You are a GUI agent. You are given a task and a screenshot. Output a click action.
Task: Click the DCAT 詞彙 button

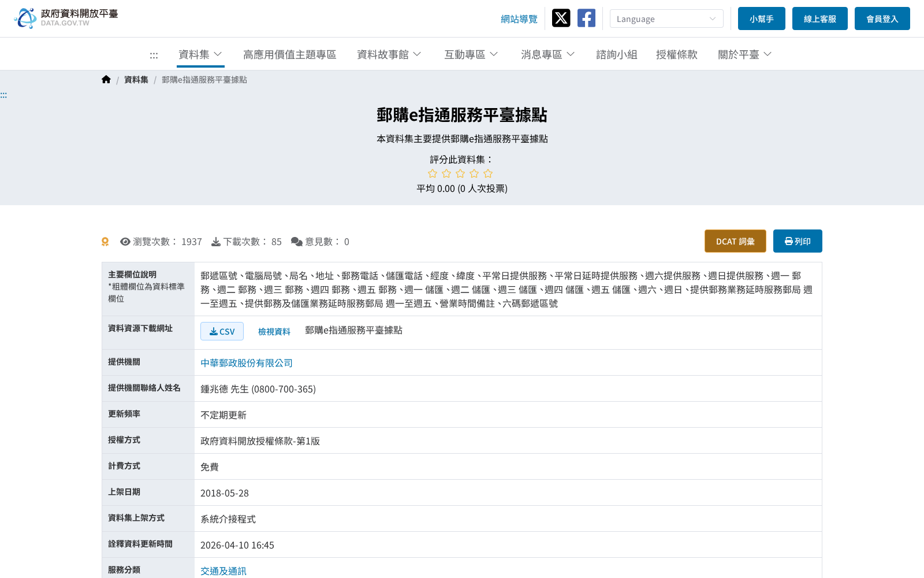735,241
